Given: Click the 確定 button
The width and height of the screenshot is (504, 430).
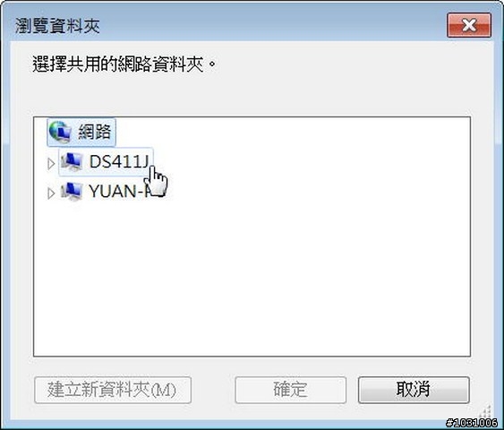Looking at the screenshot, I should click(290, 390).
